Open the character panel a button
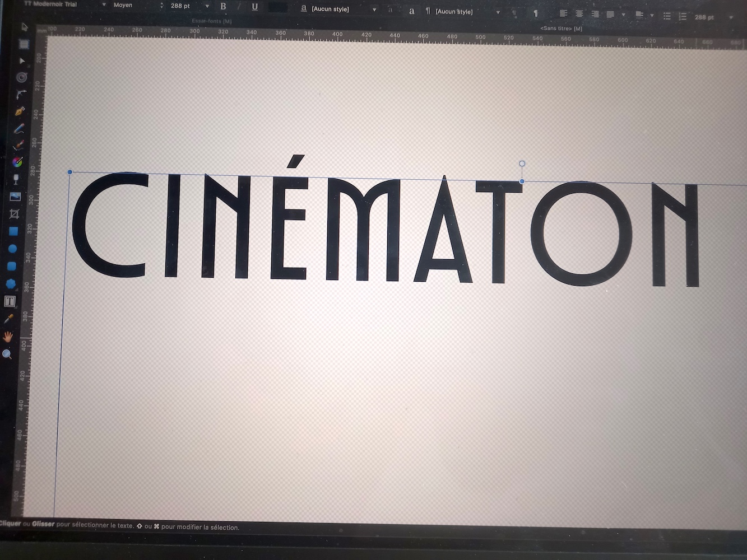This screenshot has height=560, width=747. pos(412,11)
